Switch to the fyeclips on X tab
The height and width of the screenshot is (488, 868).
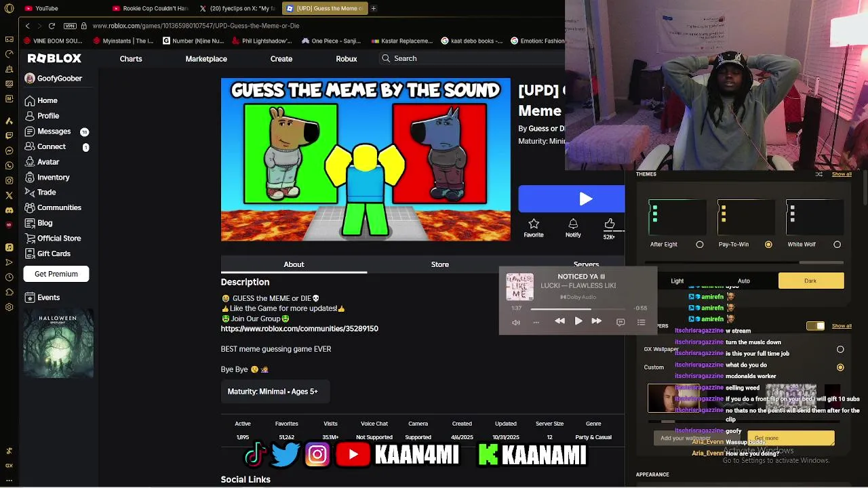click(237, 8)
